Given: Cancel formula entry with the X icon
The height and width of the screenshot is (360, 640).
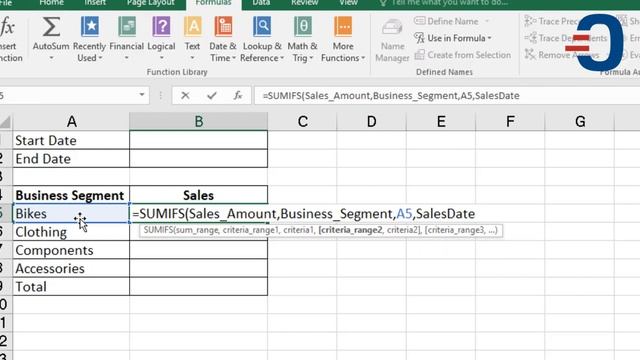Looking at the screenshot, I should [185, 96].
